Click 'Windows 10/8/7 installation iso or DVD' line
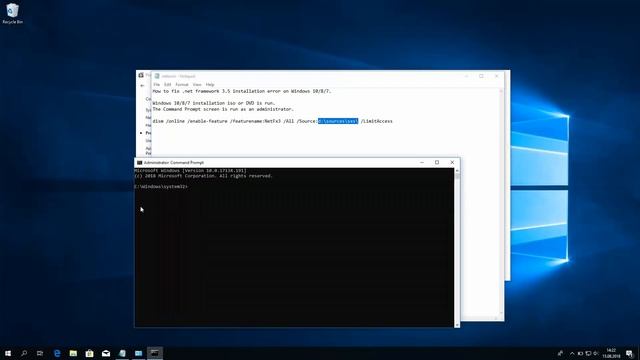The image size is (640, 360). 214,103
